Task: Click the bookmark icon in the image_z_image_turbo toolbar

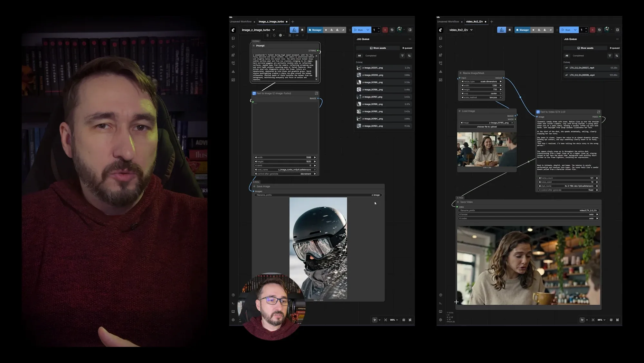Action: point(302,30)
